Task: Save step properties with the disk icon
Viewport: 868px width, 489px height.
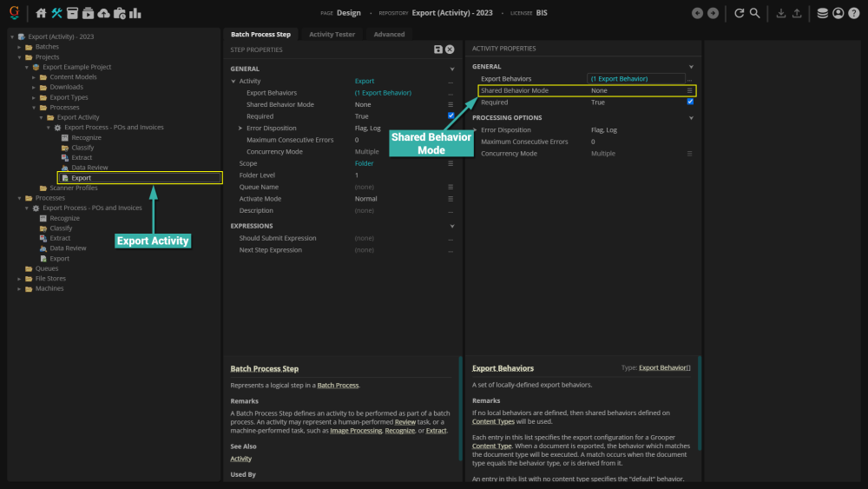Action: (x=438, y=50)
